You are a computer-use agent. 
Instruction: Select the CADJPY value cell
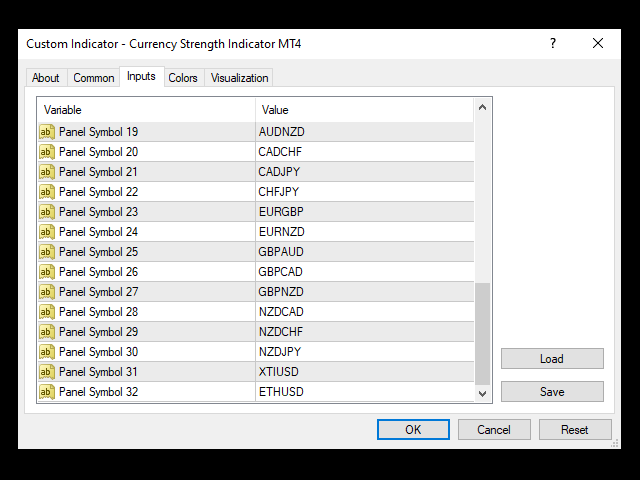click(364, 172)
